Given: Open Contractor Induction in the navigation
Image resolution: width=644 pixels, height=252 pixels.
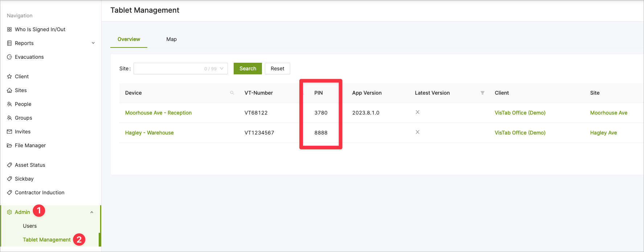Looking at the screenshot, I should 40,193.
